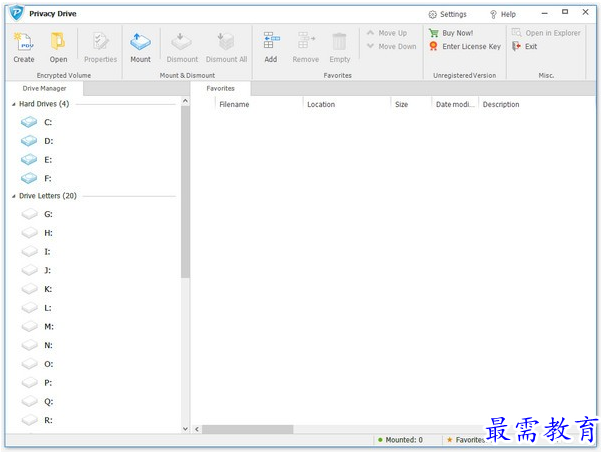
Task: Open Settings from the title bar
Action: tap(447, 14)
